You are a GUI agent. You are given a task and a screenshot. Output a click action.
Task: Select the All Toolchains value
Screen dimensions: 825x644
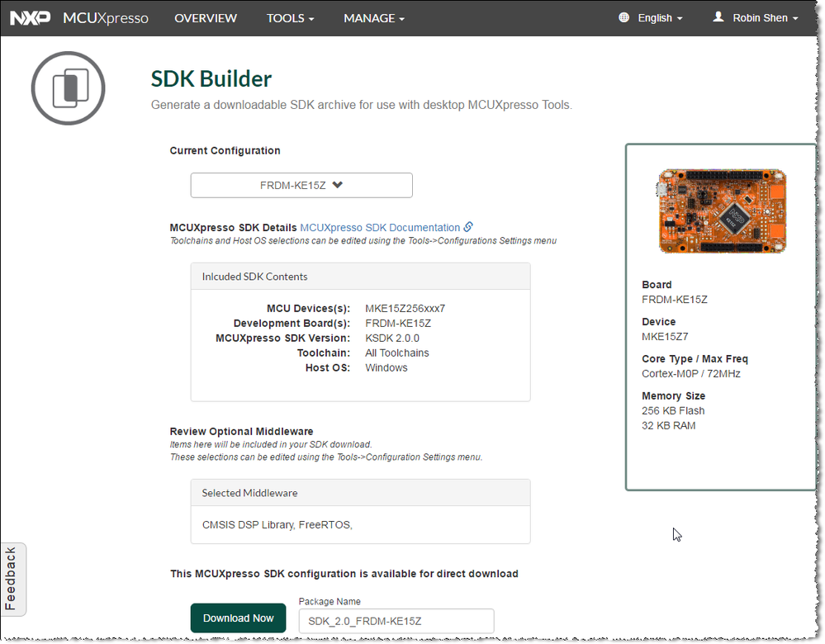(x=396, y=353)
